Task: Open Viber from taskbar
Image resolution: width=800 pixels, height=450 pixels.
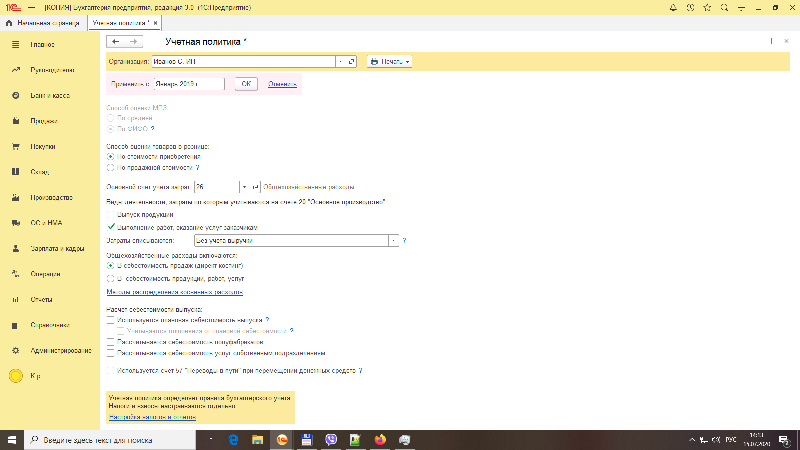Action: (x=331, y=440)
